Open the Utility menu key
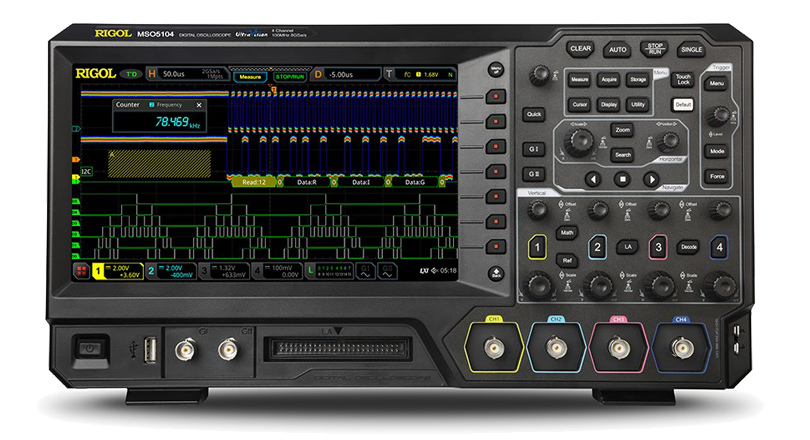Image resolution: width=810 pixels, height=440 pixels. click(x=638, y=104)
